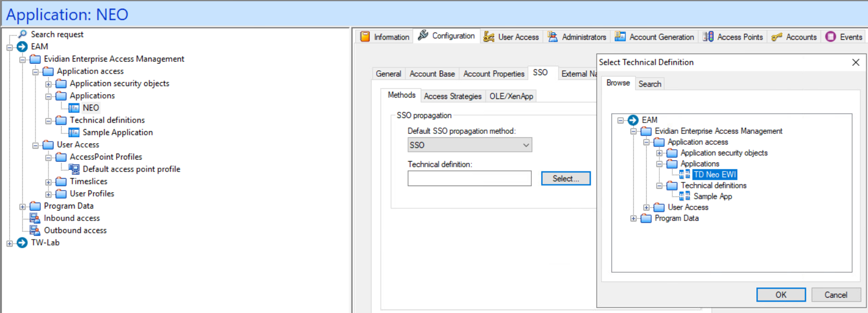Expand Program Data in left tree
This screenshot has height=313, width=868.
pyautogui.click(x=22, y=207)
